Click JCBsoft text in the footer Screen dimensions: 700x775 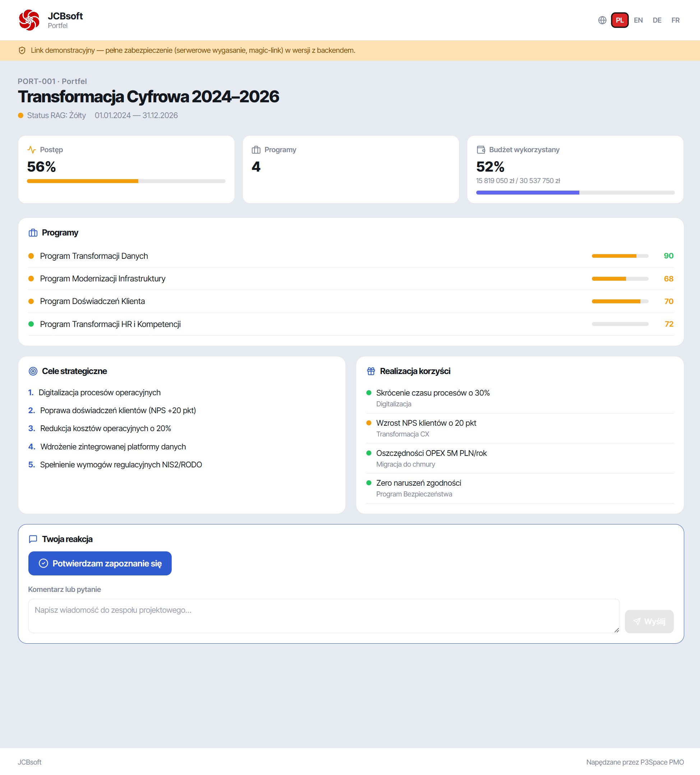(x=29, y=762)
